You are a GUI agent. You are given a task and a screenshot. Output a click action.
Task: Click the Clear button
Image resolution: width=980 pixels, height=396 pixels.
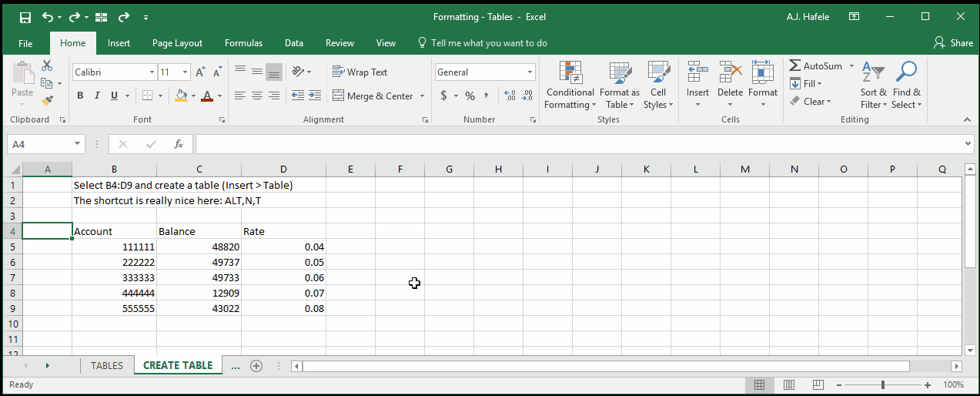[x=810, y=101]
